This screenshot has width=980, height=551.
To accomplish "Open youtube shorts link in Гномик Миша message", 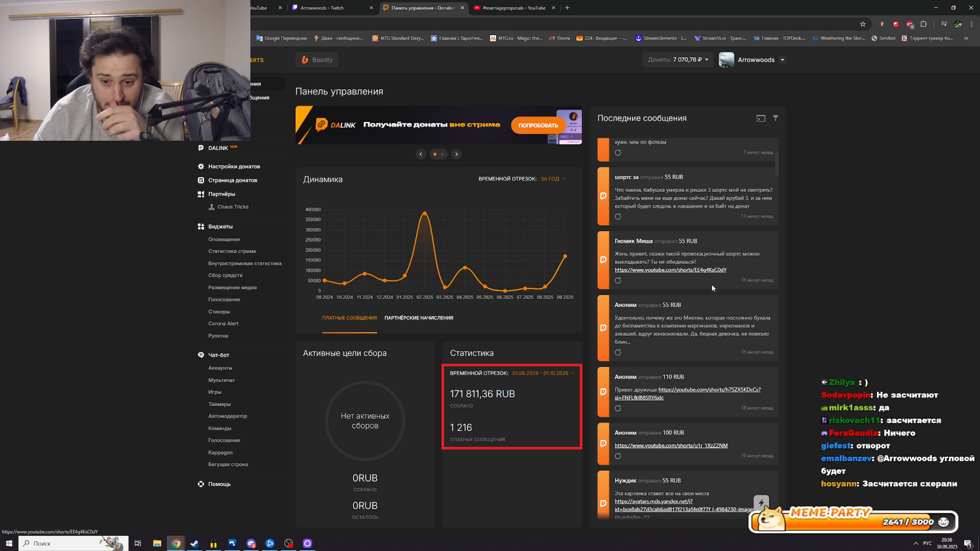I will pyautogui.click(x=670, y=270).
